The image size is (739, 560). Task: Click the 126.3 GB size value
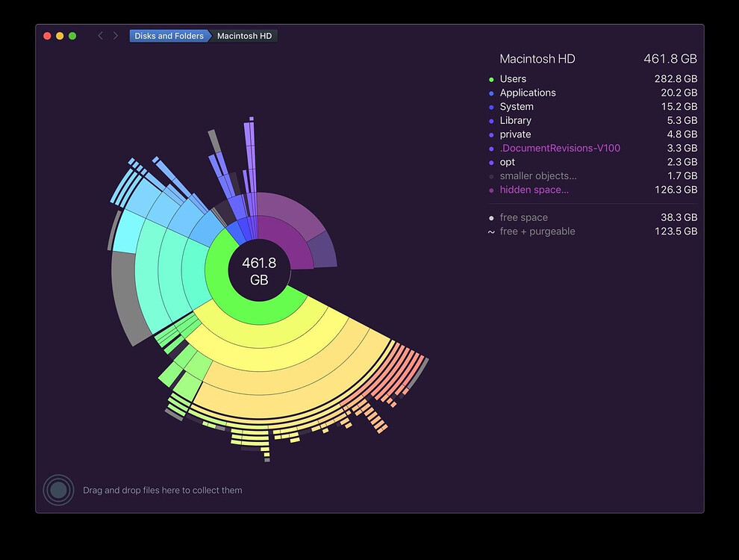[676, 190]
